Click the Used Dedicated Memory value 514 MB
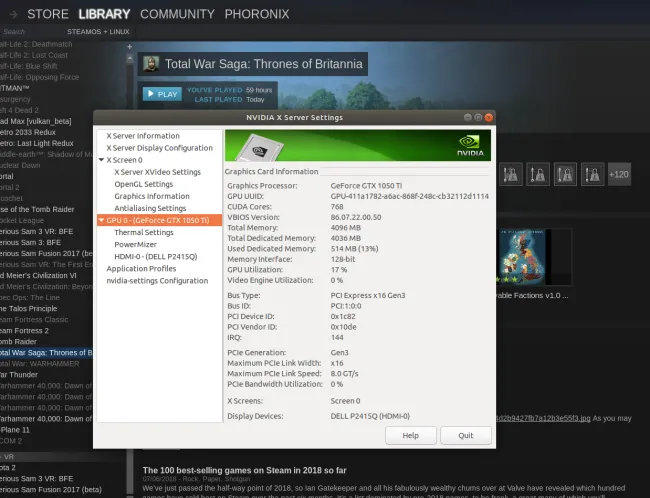Viewport: 650px width, 498px height. (x=354, y=249)
